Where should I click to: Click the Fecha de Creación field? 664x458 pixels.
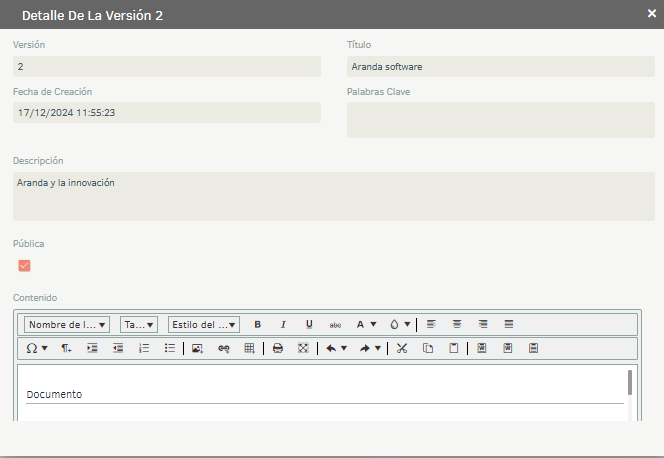pos(167,113)
